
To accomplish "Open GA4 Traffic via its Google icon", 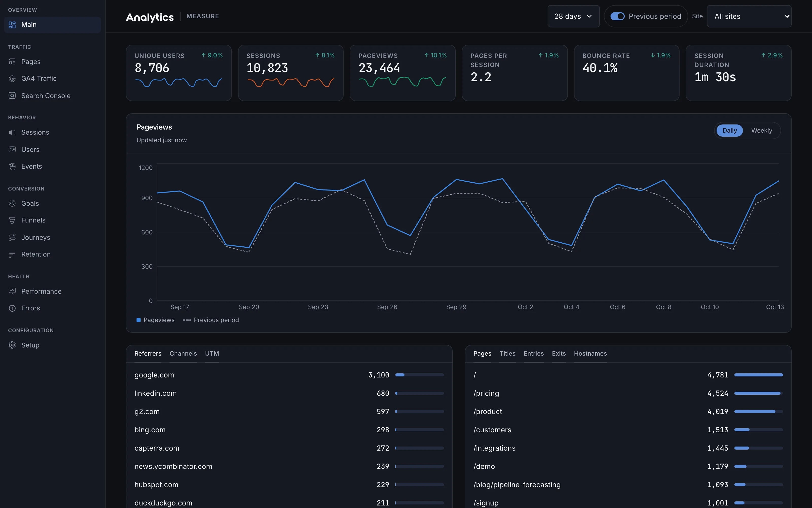I will (x=12, y=79).
